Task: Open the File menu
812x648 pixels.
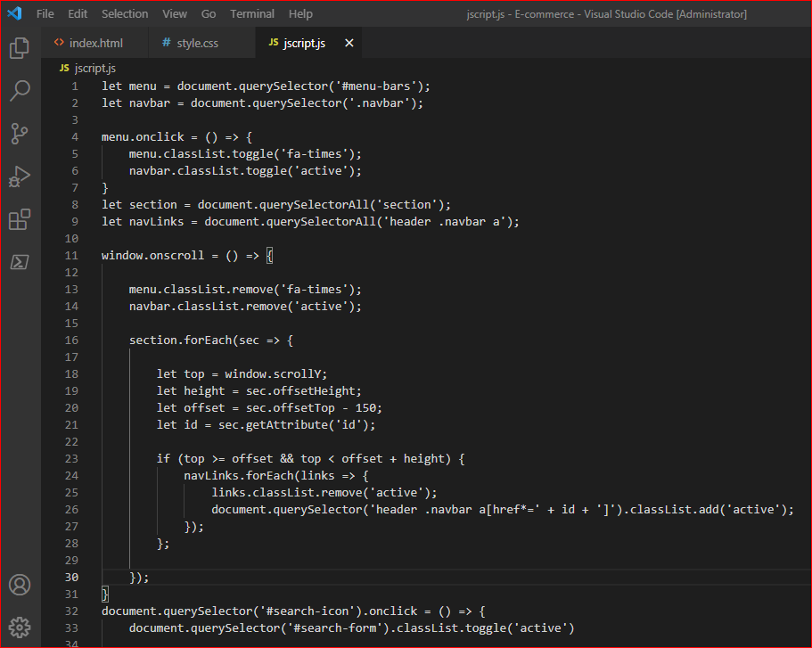Action: point(45,14)
